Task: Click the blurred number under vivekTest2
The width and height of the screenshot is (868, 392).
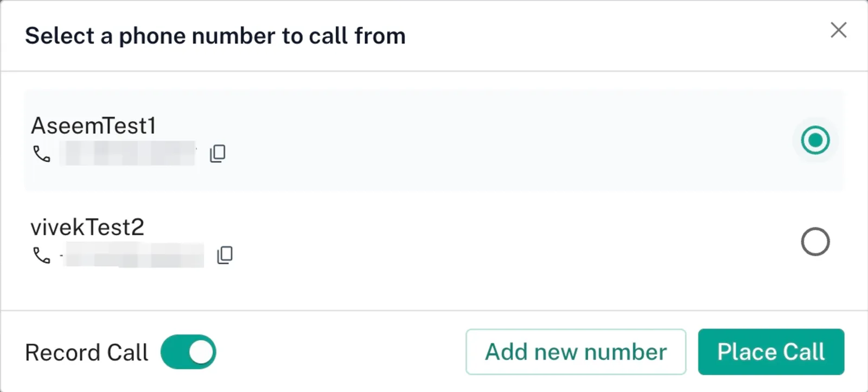Action: click(x=133, y=255)
